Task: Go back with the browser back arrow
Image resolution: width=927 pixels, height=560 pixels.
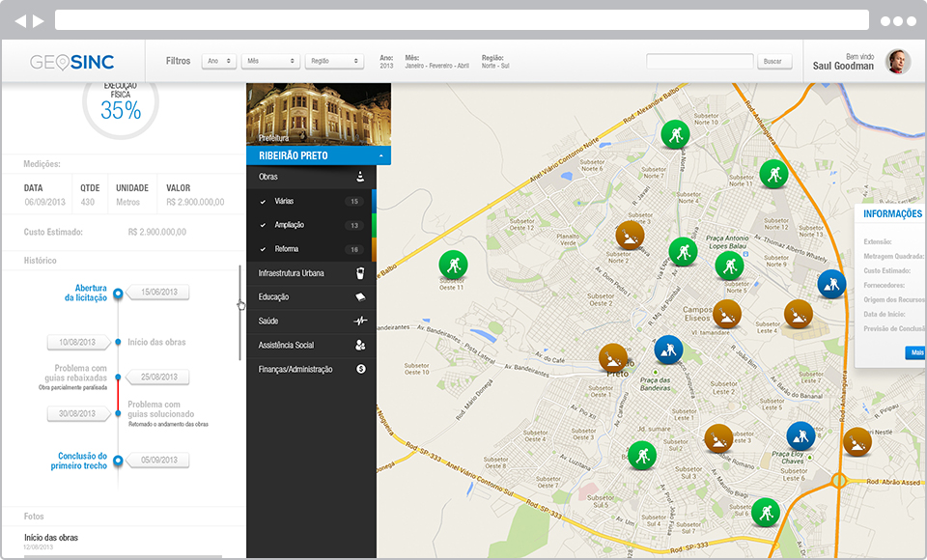Action: pos(20,21)
